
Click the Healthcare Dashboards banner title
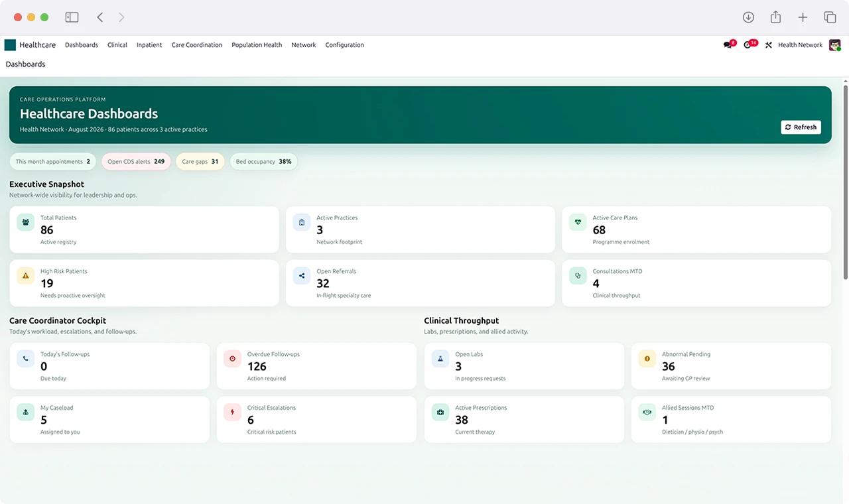(x=89, y=113)
